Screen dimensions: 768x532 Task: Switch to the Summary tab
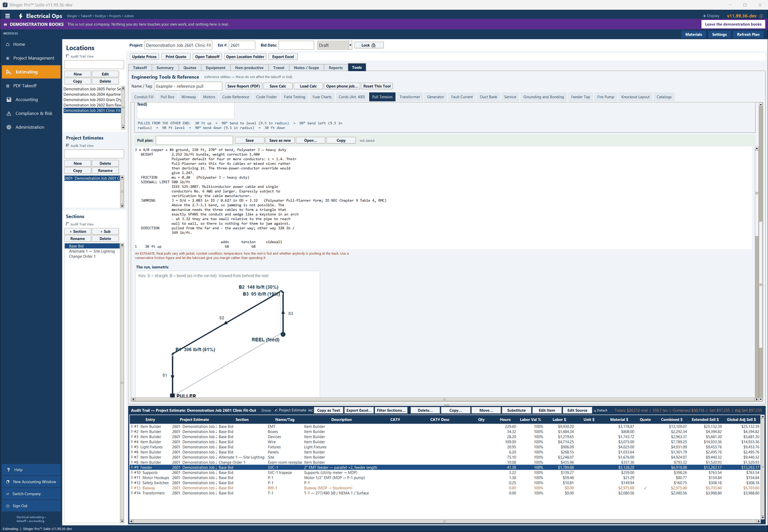165,68
